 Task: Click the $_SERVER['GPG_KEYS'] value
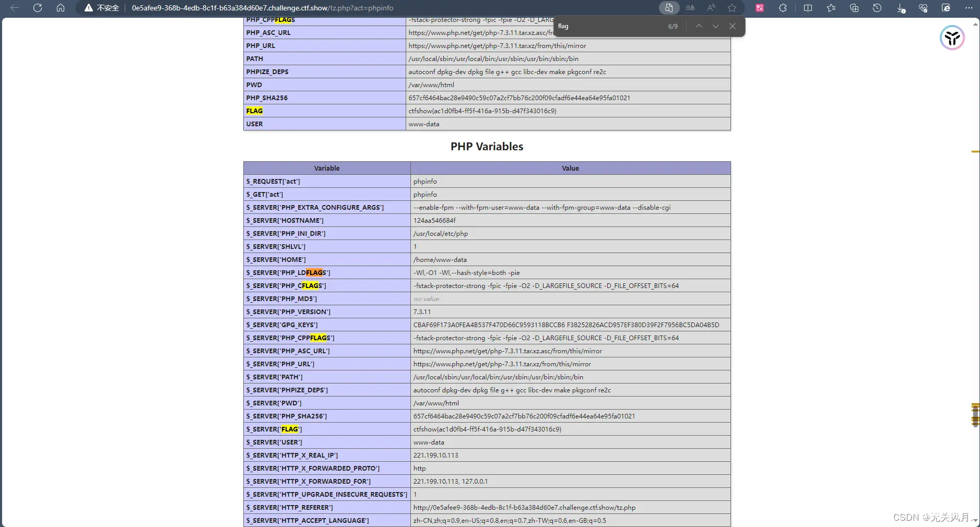tap(566, 325)
